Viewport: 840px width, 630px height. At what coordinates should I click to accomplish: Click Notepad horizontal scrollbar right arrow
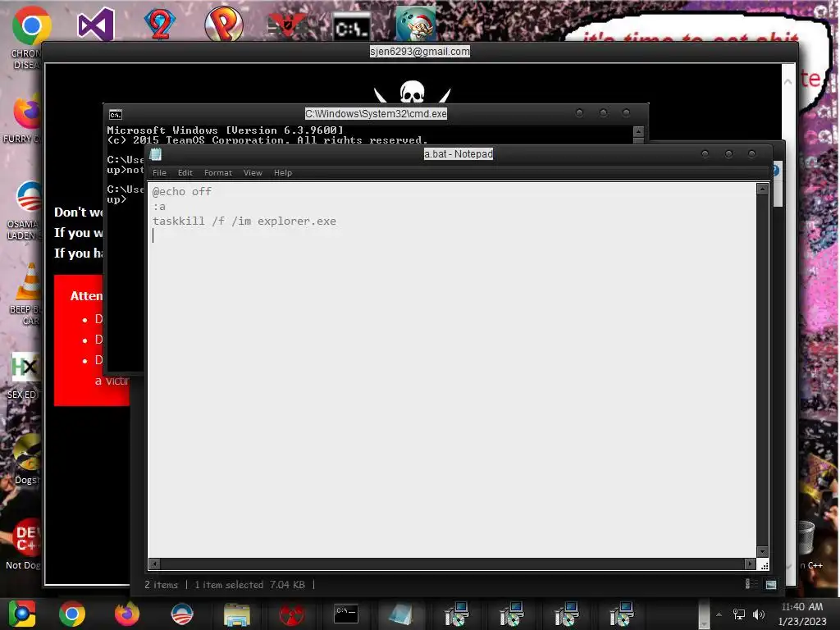(750, 564)
